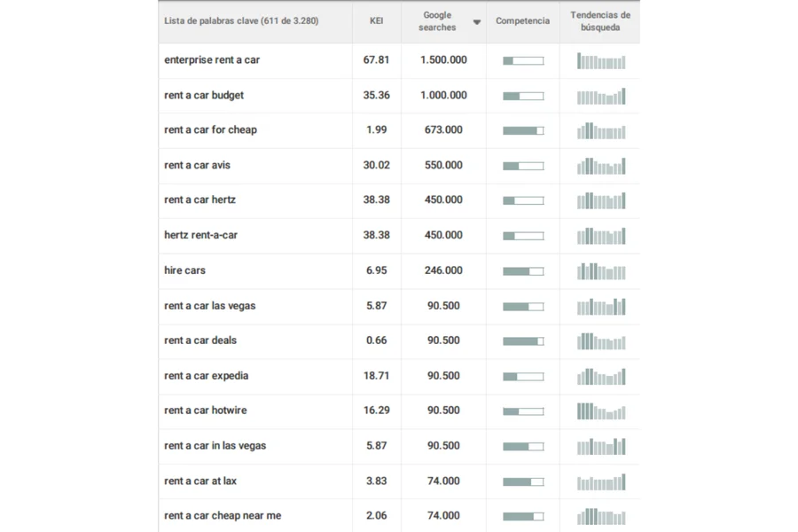The height and width of the screenshot is (532, 798).
Task: Open the trend chart for rent a car at lax
Action: (601, 481)
